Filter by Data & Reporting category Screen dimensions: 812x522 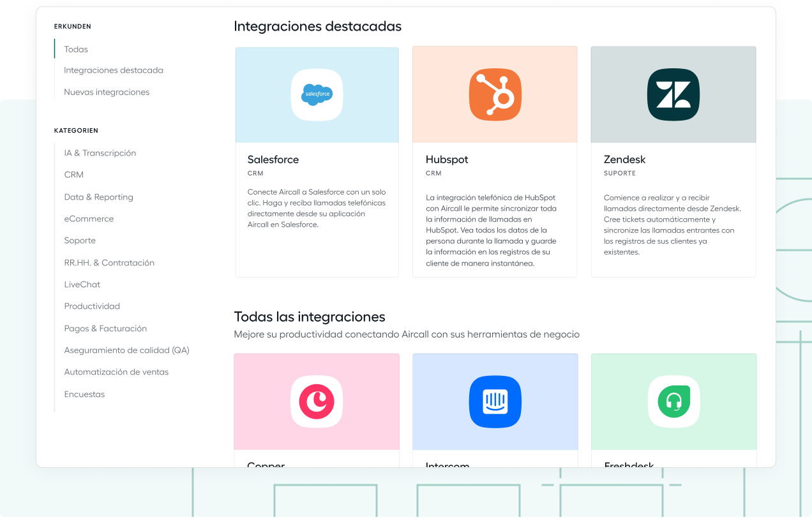tap(99, 197)
